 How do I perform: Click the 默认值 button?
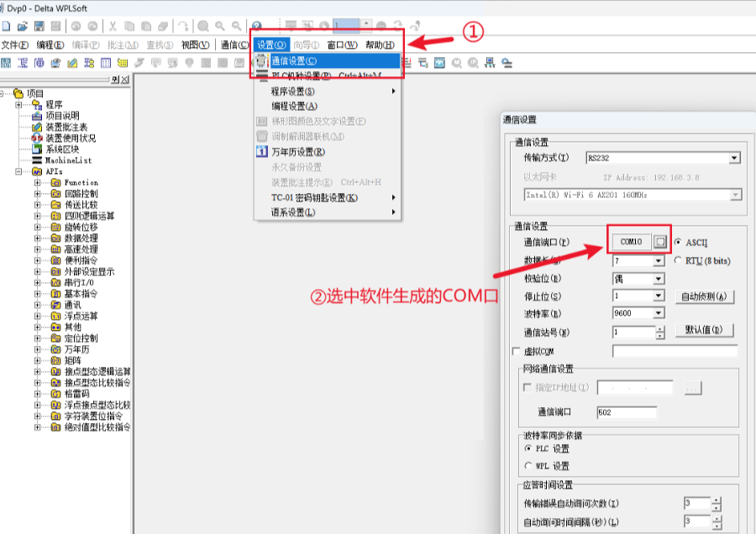pos(704,331)
